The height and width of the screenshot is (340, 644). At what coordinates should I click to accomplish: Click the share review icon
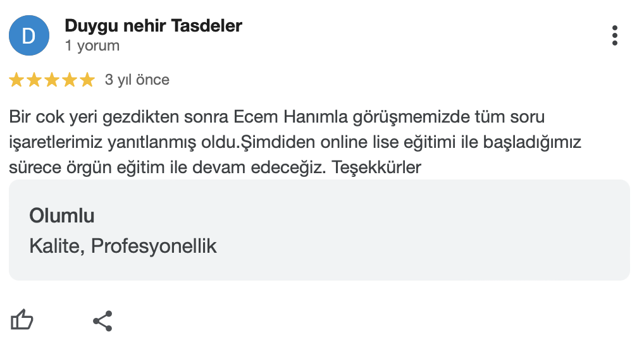102,321
